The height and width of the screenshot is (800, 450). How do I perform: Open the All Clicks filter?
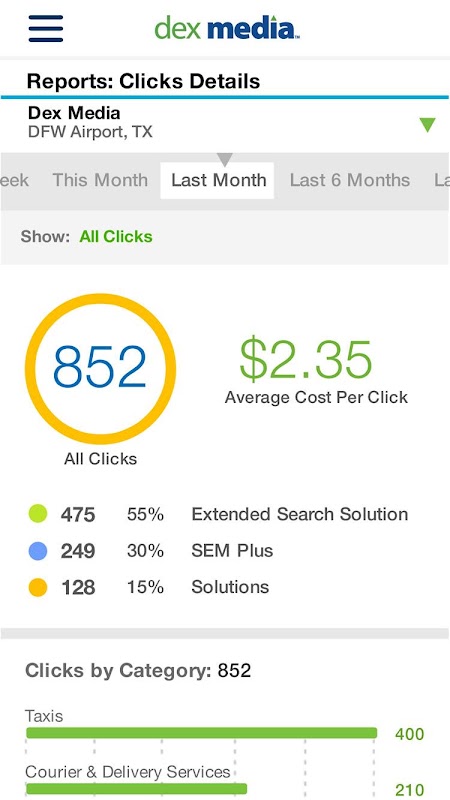point(116,237)
